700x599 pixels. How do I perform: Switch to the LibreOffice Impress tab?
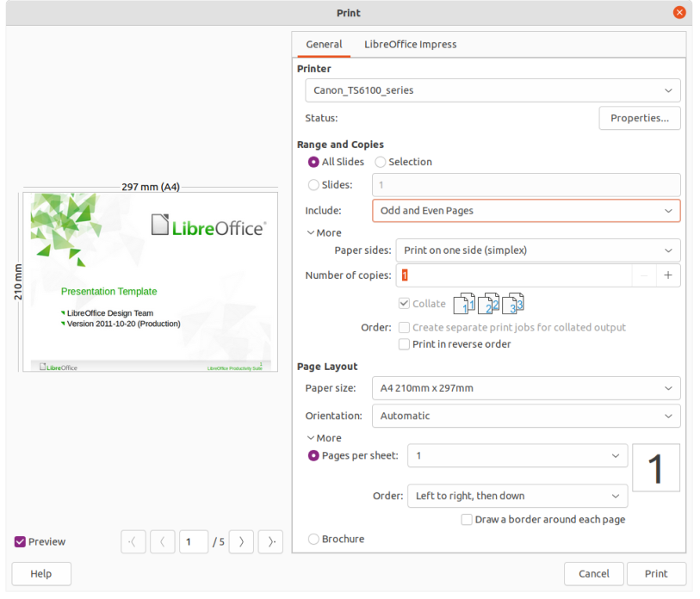(410, 45)
